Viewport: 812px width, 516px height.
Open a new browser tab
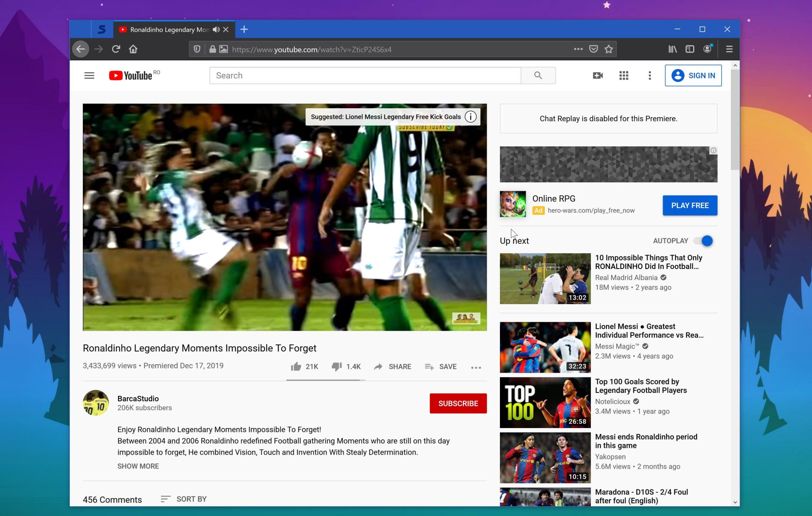(x=244, y=29)
